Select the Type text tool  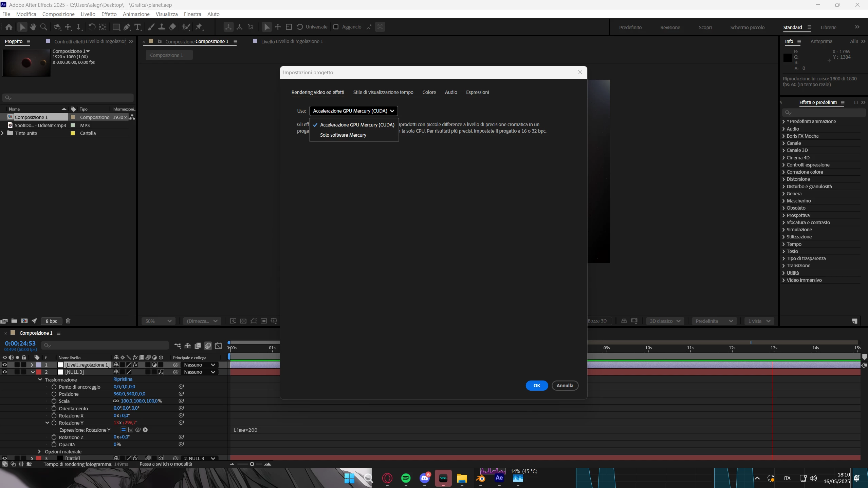tap(137, 27)
